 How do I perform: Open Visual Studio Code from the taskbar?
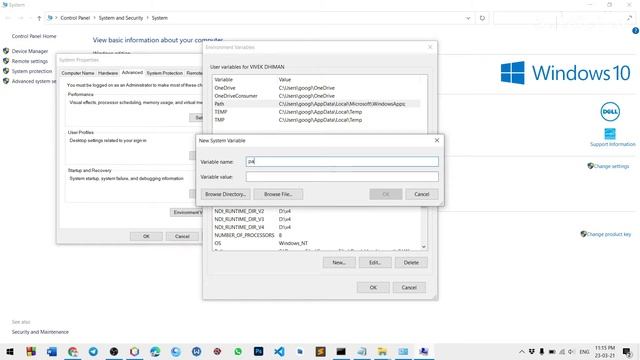tap(279, 351)
